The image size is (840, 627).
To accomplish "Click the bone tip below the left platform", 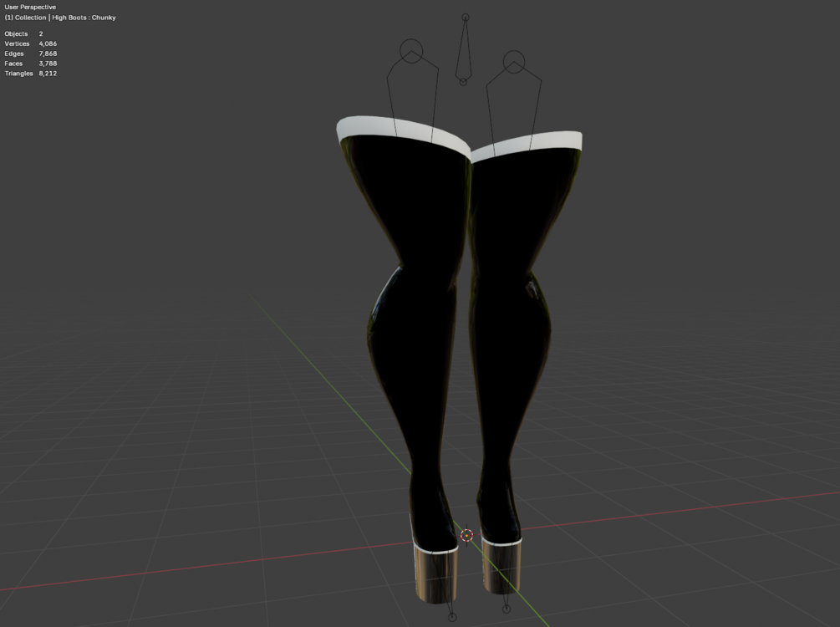I will tap(452, 617).
